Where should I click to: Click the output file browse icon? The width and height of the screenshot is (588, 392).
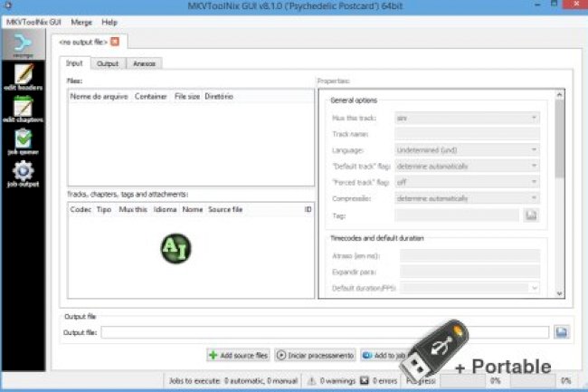click(x=562, y=332)
